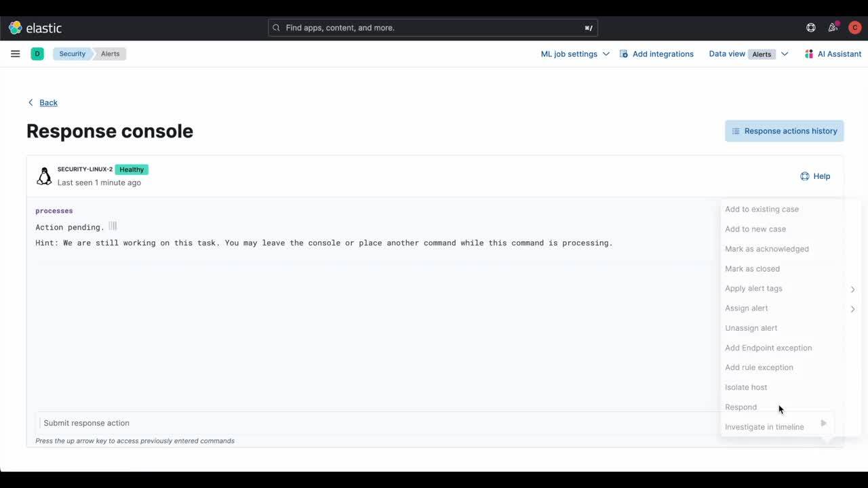Go Back via the Back link

click(48, 102)
